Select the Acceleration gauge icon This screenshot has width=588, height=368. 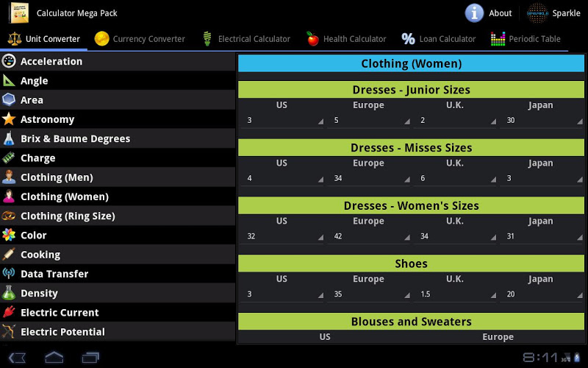point(9,61)
